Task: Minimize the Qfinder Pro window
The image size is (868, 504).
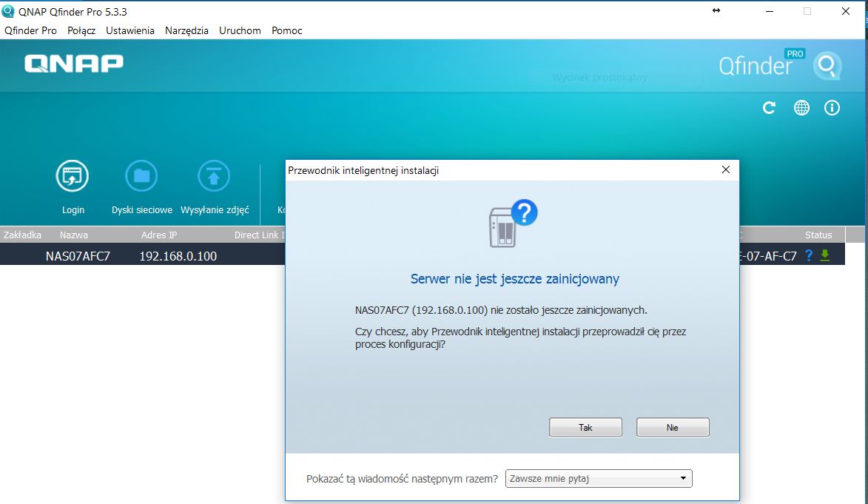Action: coord(770,11)
